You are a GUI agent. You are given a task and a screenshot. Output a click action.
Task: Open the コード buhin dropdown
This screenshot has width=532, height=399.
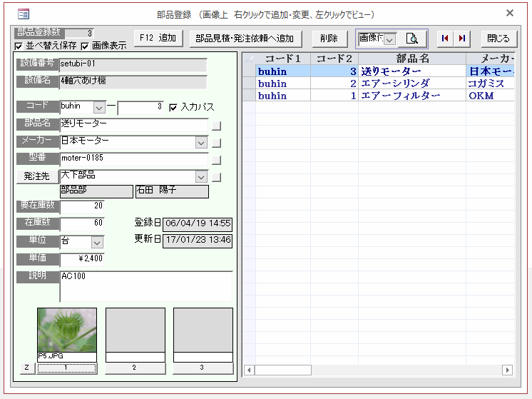(98, 108)
